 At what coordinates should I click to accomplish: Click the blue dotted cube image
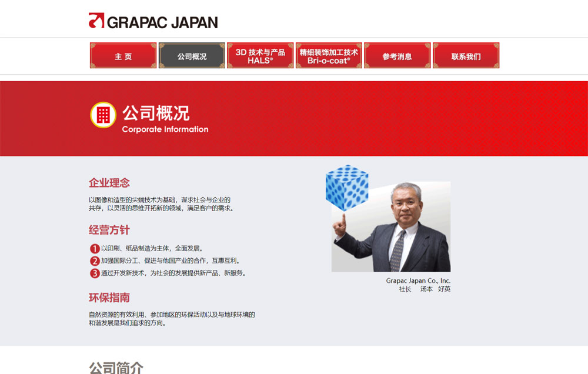coord(347,187)
